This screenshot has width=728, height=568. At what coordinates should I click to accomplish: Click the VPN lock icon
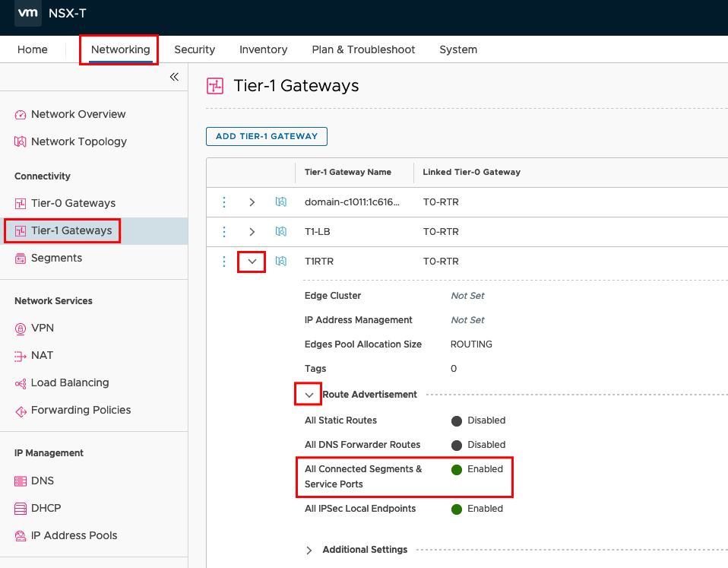(21, 328)
